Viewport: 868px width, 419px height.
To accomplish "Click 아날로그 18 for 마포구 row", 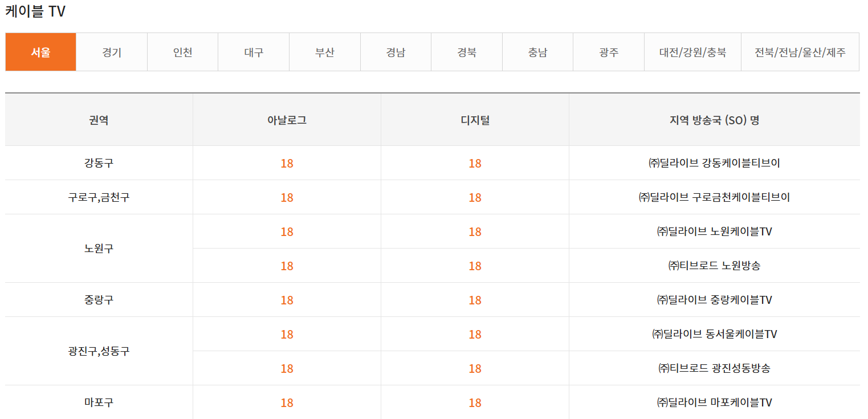I will (287, 402).
